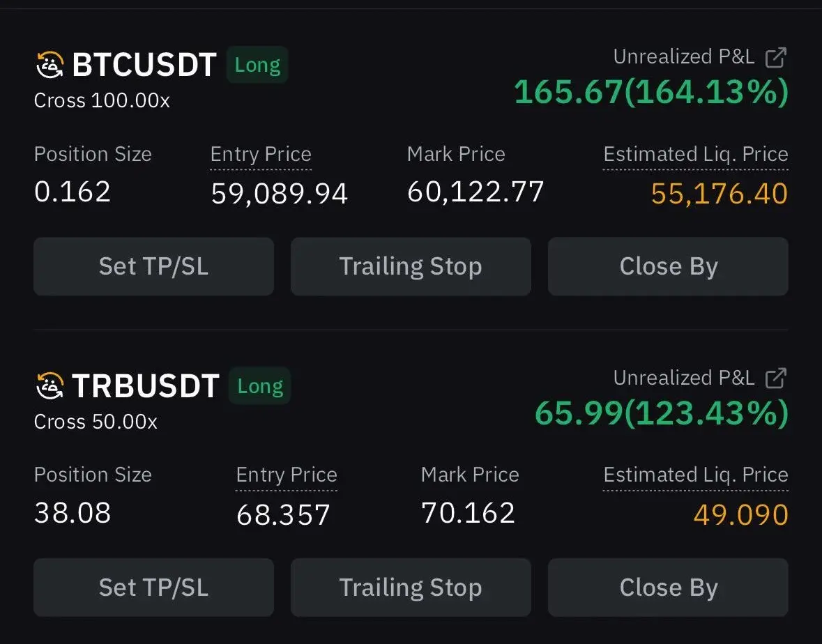
Task: Click Trailing Stop for TRBUSDT position
Action: click(411, 588)
